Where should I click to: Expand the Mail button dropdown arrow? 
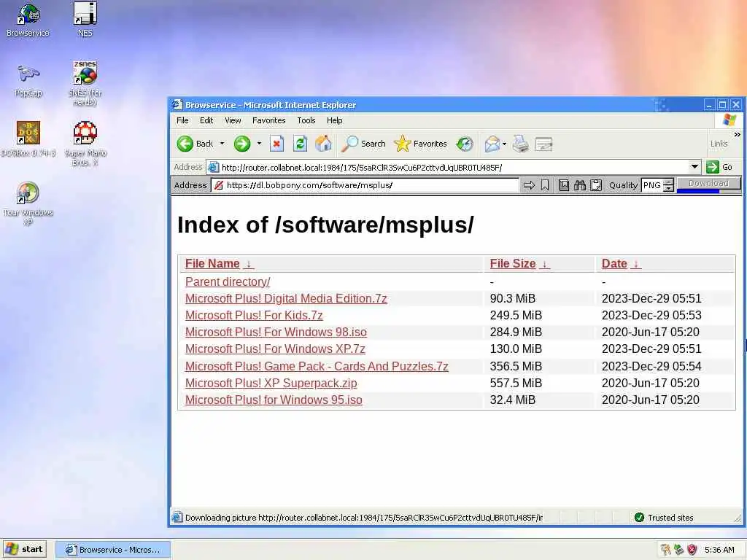[x=505, y=144]
